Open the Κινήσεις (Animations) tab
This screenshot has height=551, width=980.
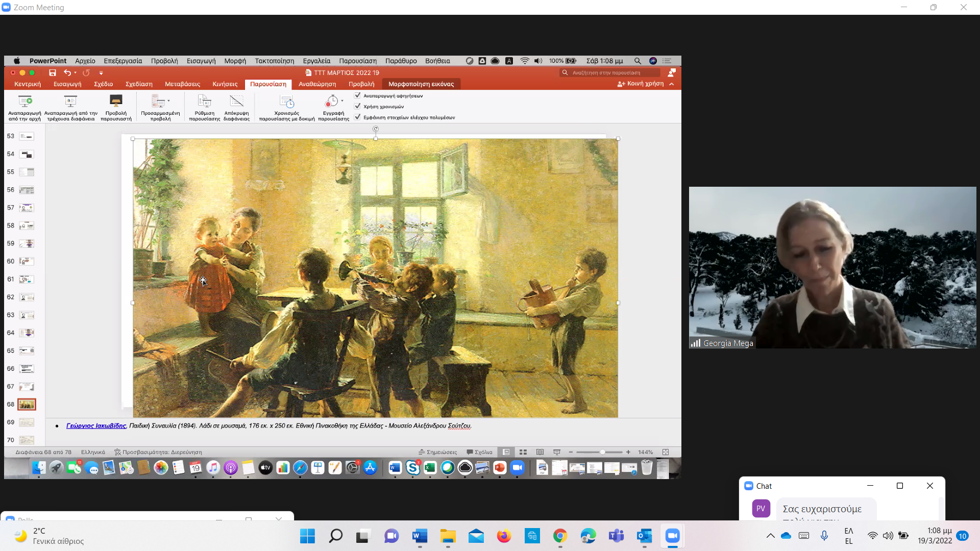tap(225, 84)
